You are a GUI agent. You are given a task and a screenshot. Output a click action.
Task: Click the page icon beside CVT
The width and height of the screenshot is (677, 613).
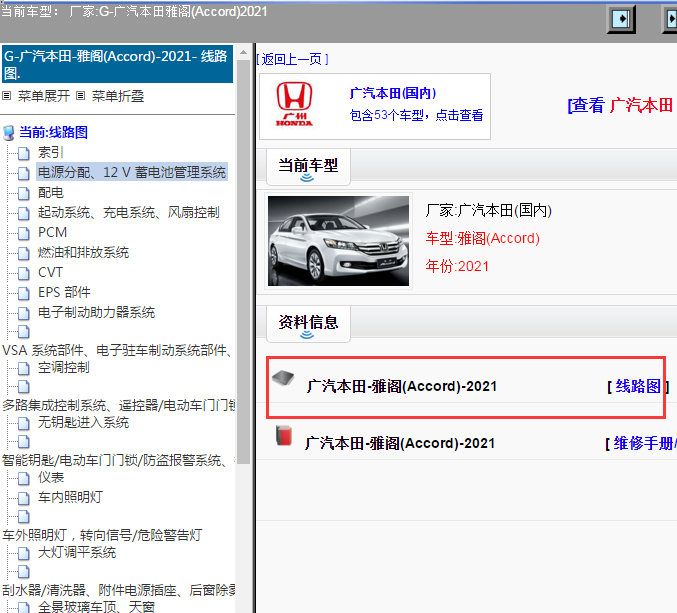24,273
